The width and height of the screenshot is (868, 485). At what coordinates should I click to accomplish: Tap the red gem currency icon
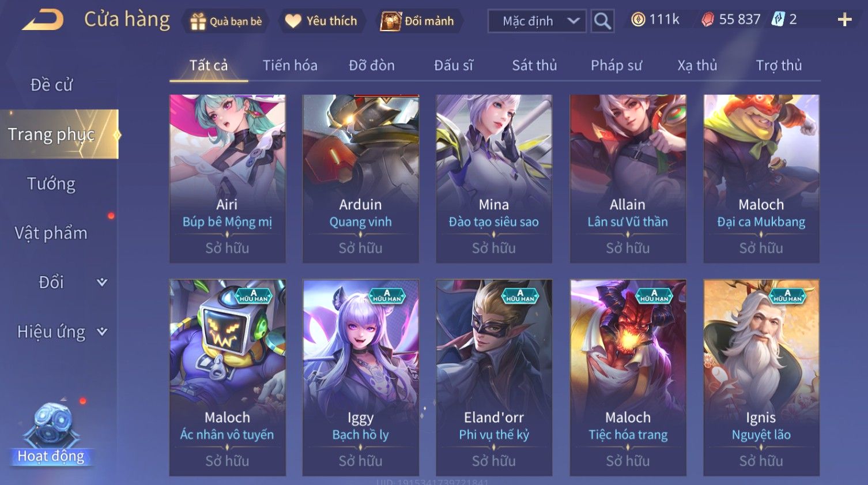tap(708, 20)
